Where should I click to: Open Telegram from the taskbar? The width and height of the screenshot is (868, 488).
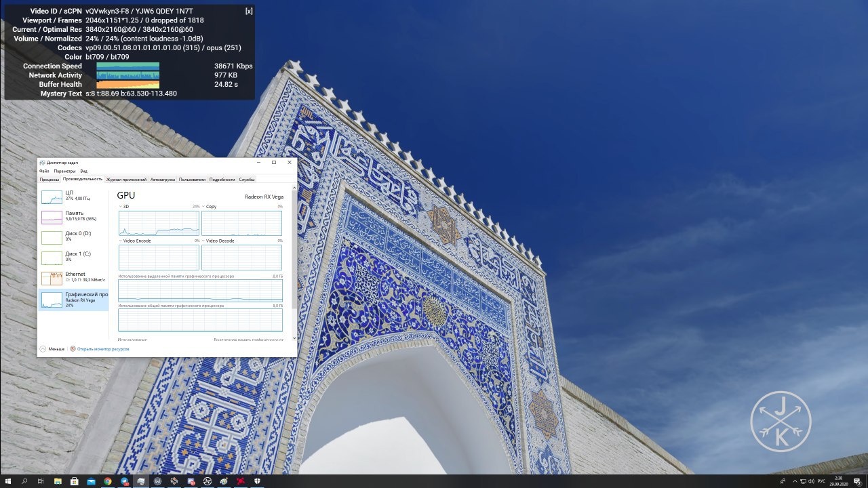tap(125, 481)
